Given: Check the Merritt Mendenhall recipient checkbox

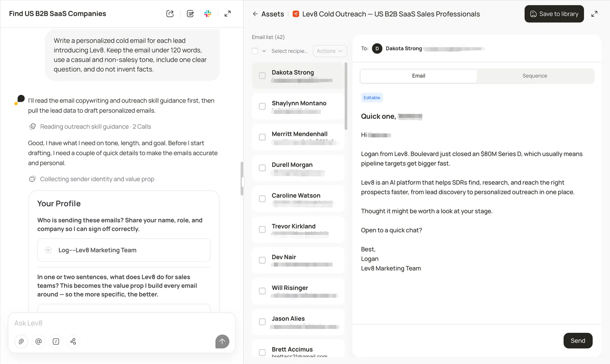Looking at the screenshot, I should pos(262,137).
